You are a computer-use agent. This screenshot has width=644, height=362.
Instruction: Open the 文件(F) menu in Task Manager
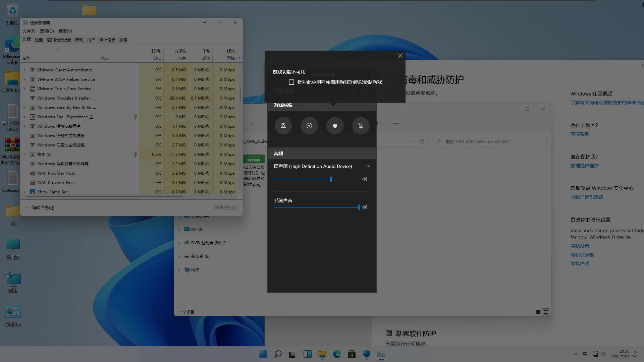tap(29, 31)
